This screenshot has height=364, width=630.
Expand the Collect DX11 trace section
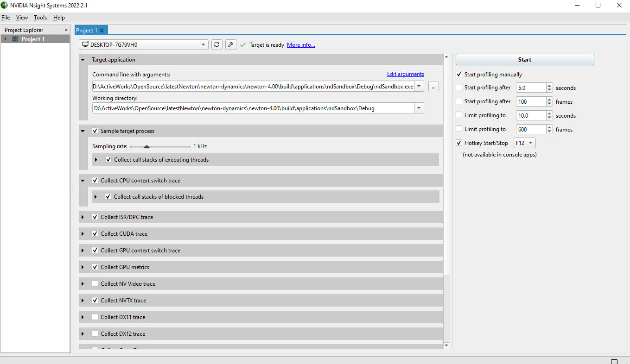(83, 317)
